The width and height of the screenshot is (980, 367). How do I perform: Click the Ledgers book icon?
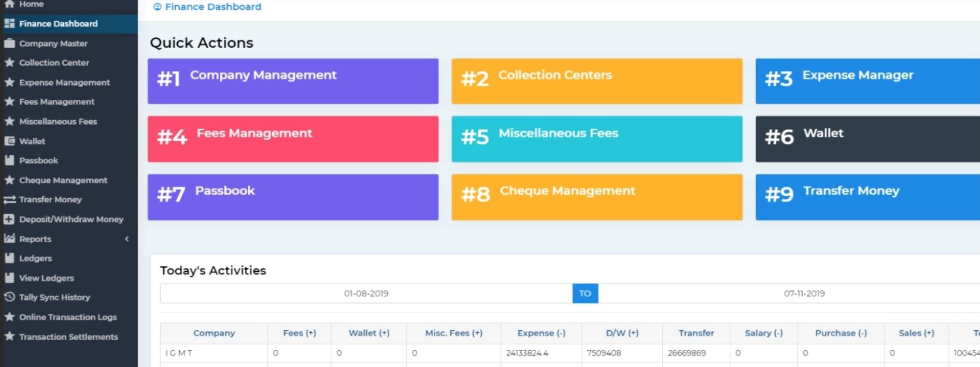coord(9,258)
